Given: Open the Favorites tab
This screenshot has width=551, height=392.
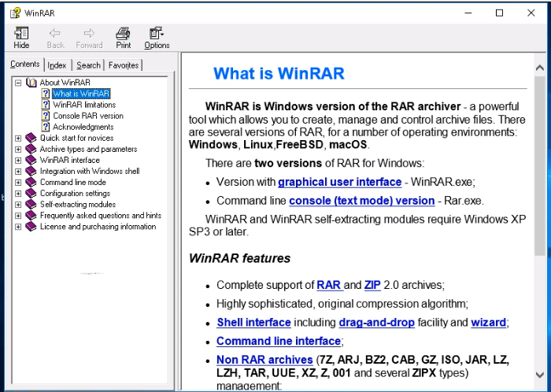Looking at the screenshot, I should click(x=124, y=65).
